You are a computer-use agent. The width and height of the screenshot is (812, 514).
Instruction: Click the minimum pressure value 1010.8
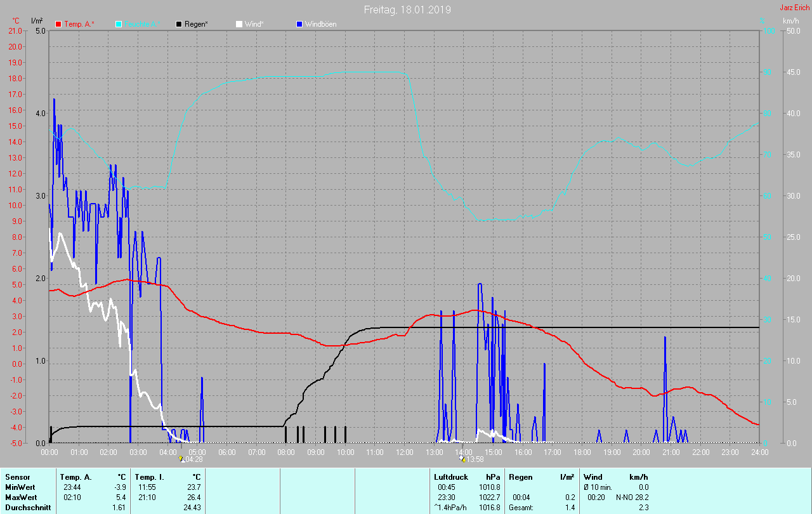489,487
